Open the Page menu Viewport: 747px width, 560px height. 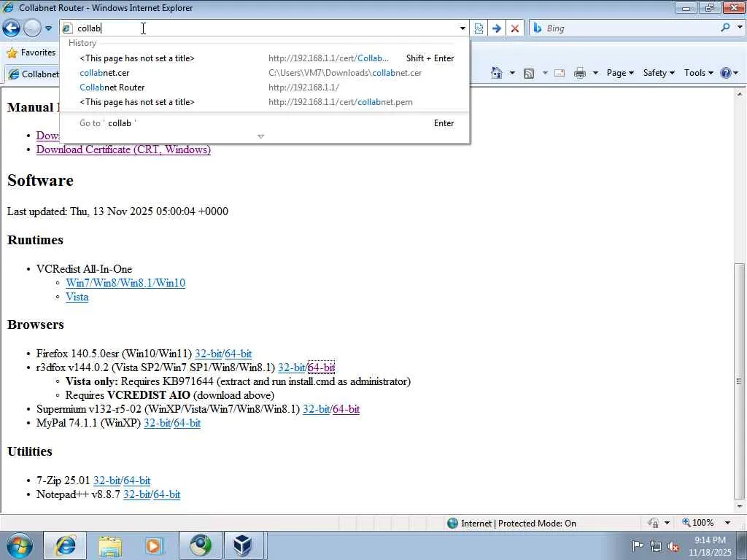pyautogui.click(x=620, y=73)
